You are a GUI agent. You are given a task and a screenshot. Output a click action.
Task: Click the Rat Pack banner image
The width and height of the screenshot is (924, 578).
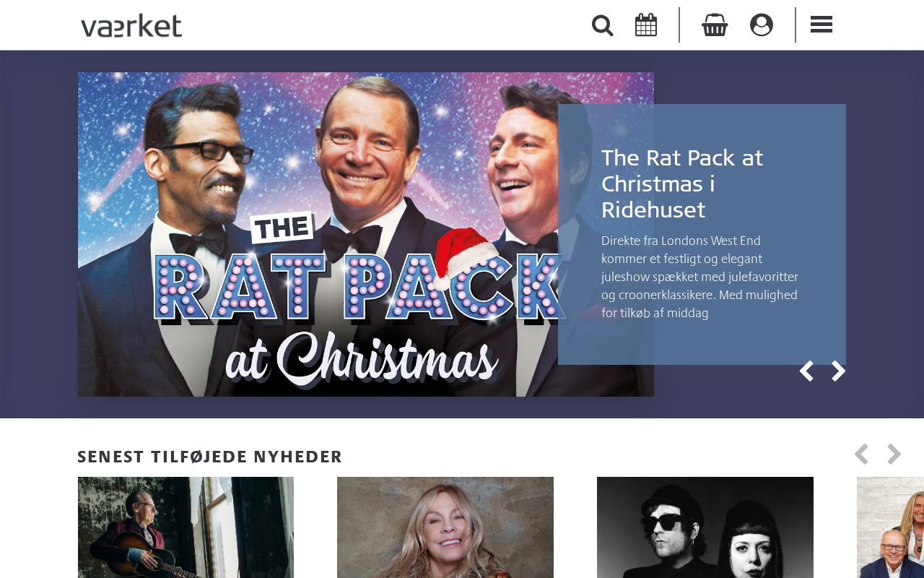[366, 234]
